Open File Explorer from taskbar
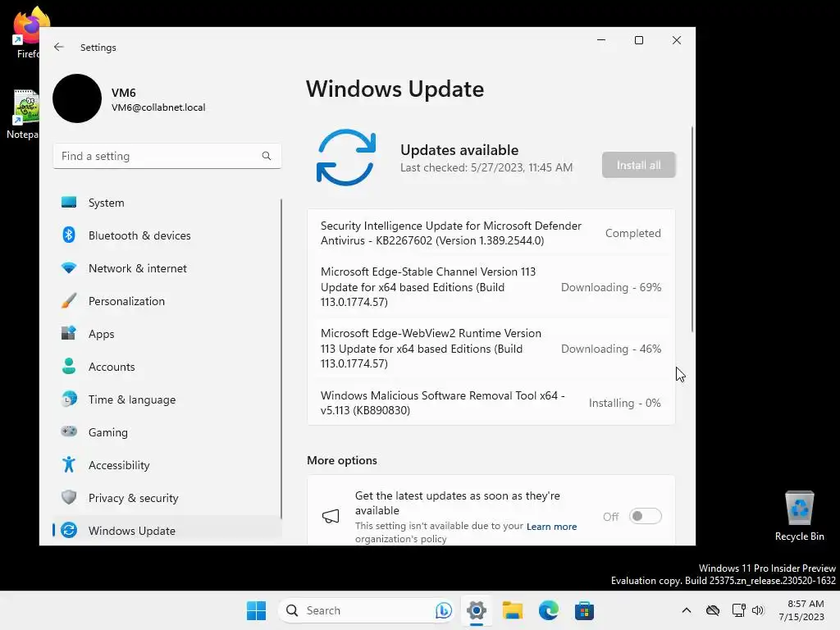840x630 pixels. [x=512, y=610]
